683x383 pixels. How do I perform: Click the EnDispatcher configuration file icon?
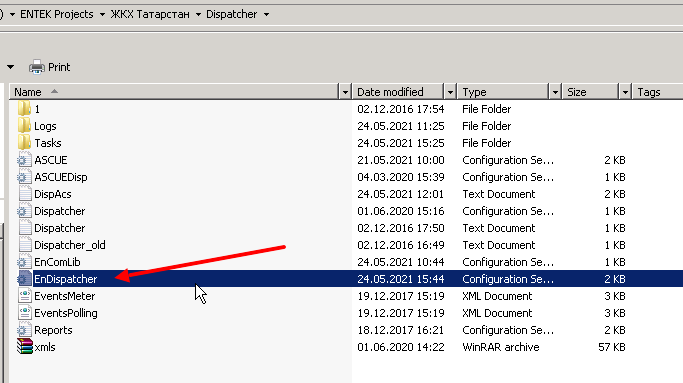[24, 279]
